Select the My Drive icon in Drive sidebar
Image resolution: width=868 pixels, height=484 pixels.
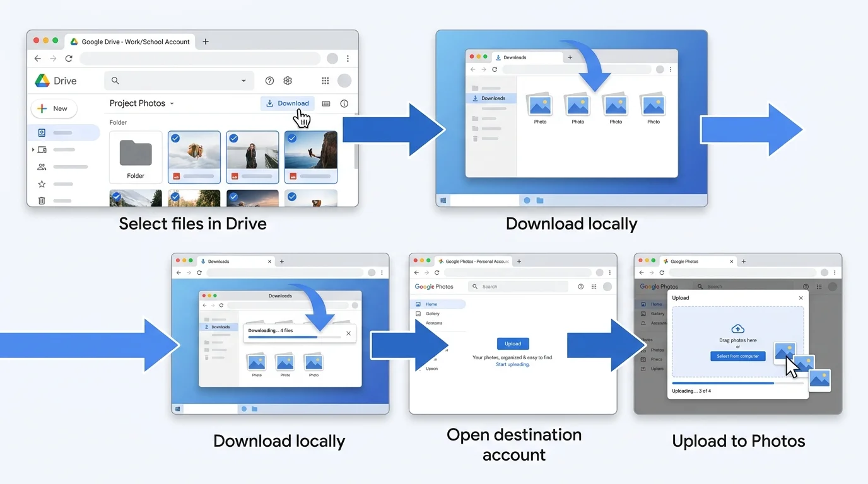(42, 133)
